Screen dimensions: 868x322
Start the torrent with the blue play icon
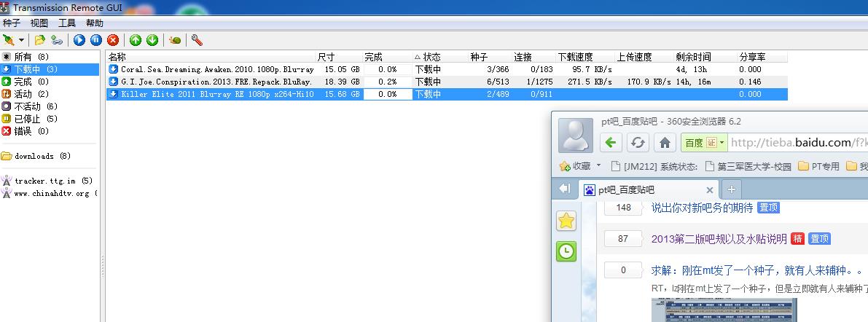79,40
